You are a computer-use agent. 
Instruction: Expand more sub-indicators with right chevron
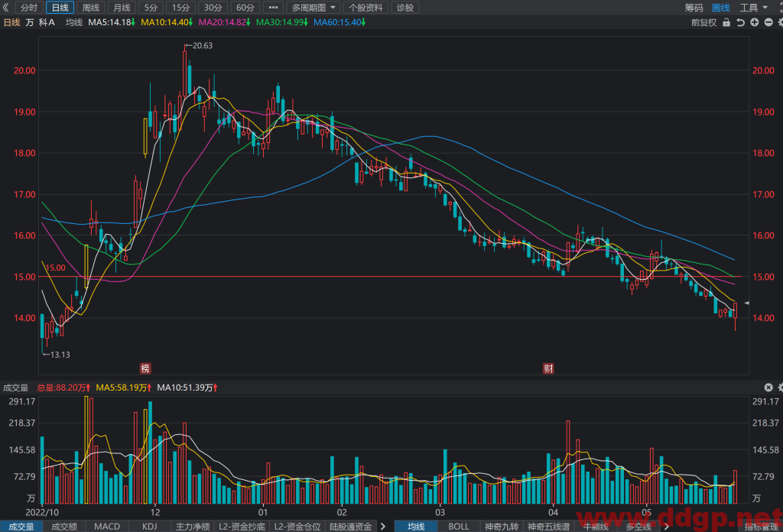click(383, 527)
